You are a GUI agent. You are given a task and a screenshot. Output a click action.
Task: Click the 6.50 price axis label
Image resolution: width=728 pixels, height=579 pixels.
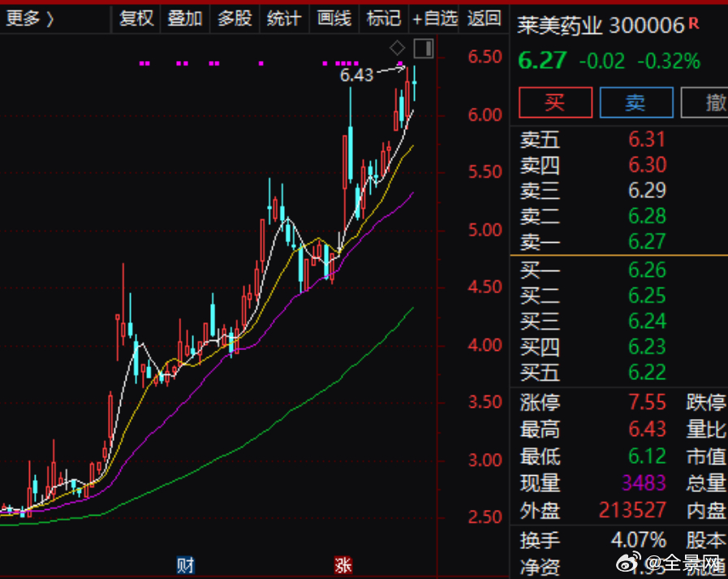(x=485, y=57)
